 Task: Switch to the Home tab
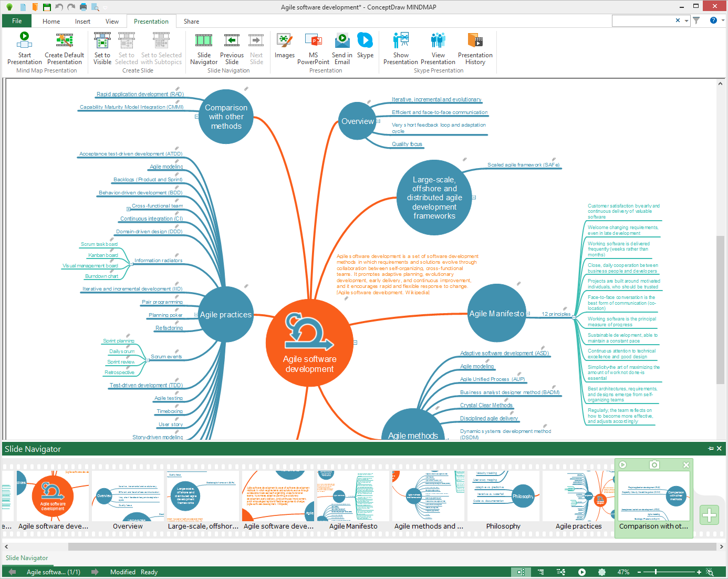[51, 22]
